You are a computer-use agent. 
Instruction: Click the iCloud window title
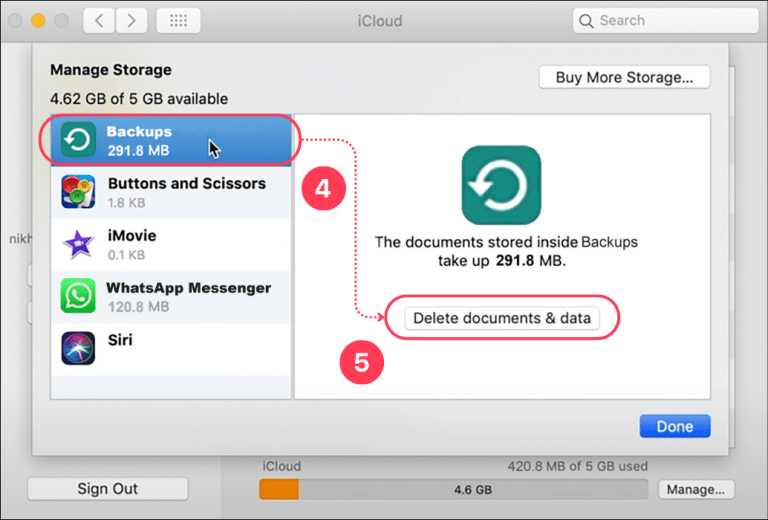(380, 21)
